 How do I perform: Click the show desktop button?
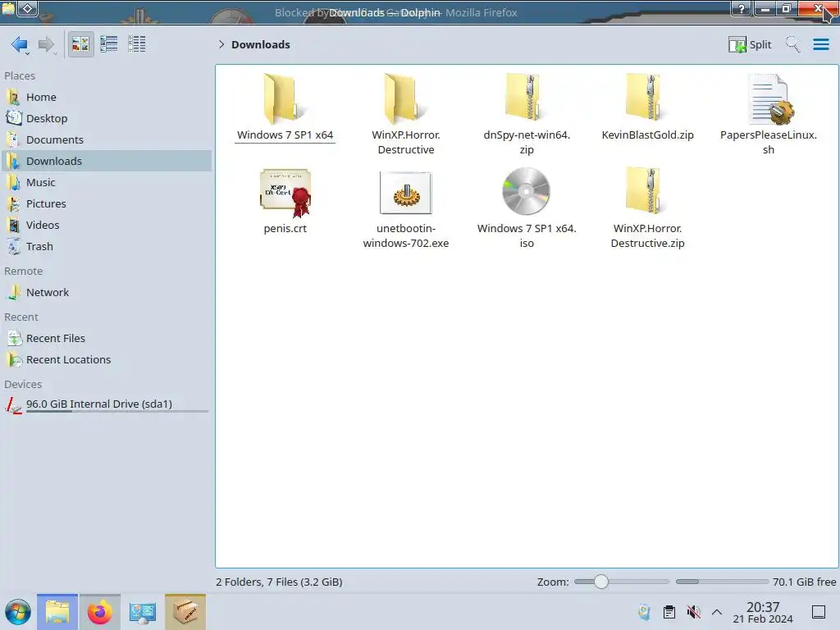point(819,612)
